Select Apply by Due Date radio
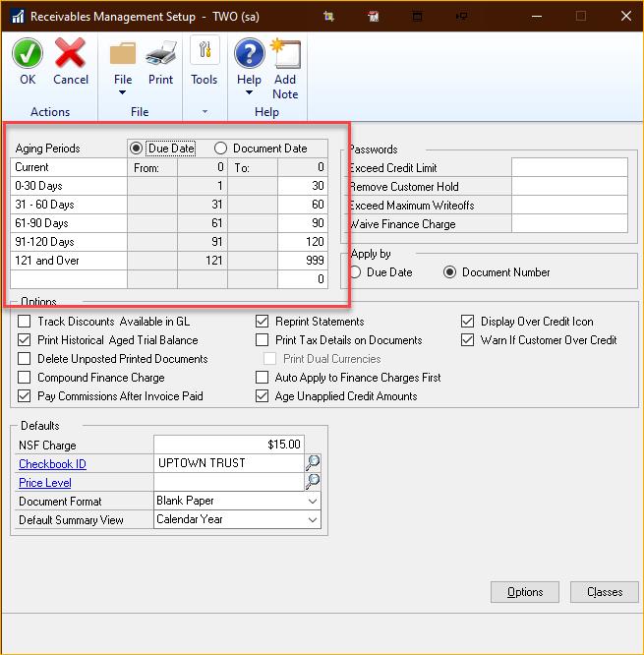Image resolution: width=644 pixels, height=655 pixels. [x=355, y=272]
